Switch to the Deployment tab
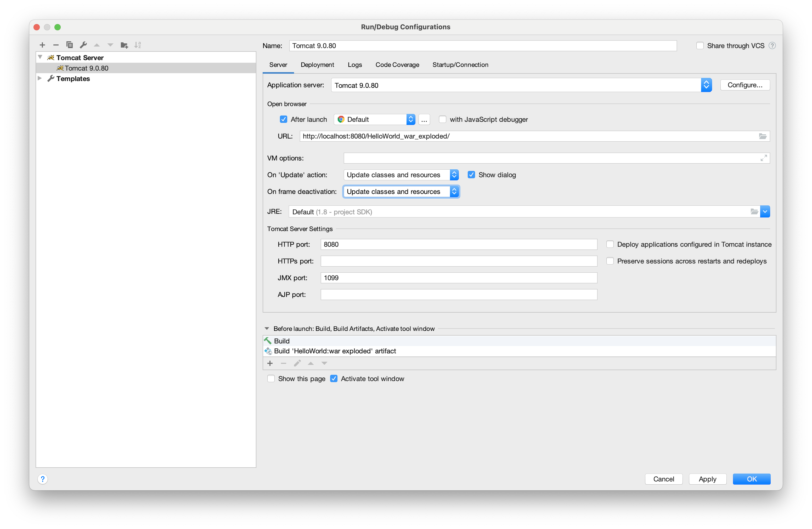812x529 pixels. click(317, 65)
